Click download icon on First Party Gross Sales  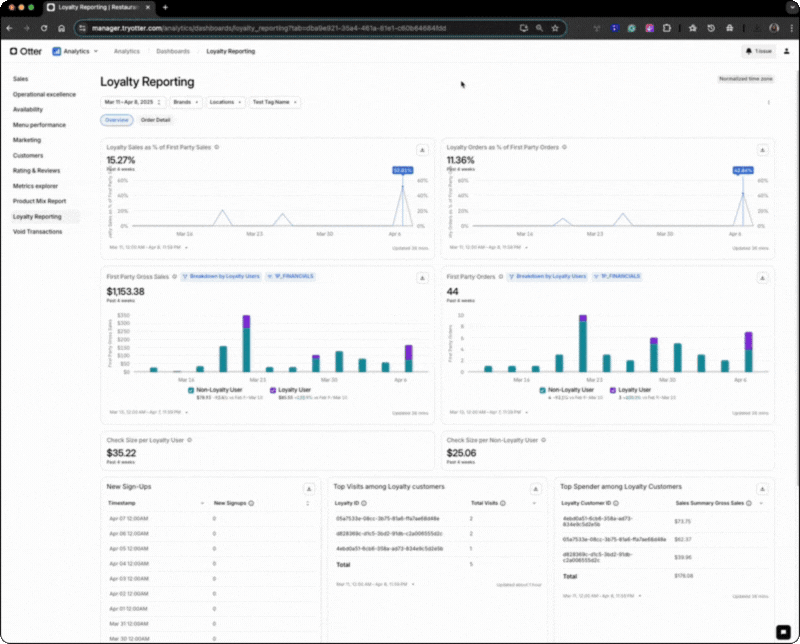point(422,277)
